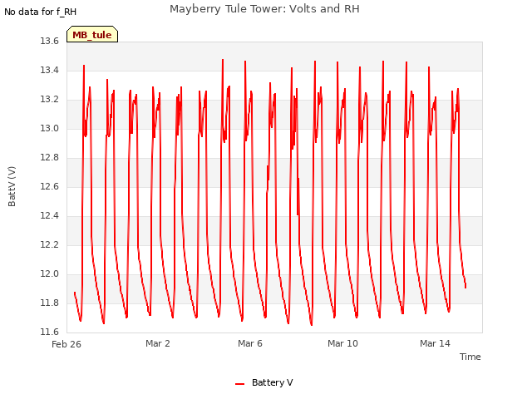Click the 11.6 y-axis tick label
Screen dimensions: 532x399
coord(49,332)
